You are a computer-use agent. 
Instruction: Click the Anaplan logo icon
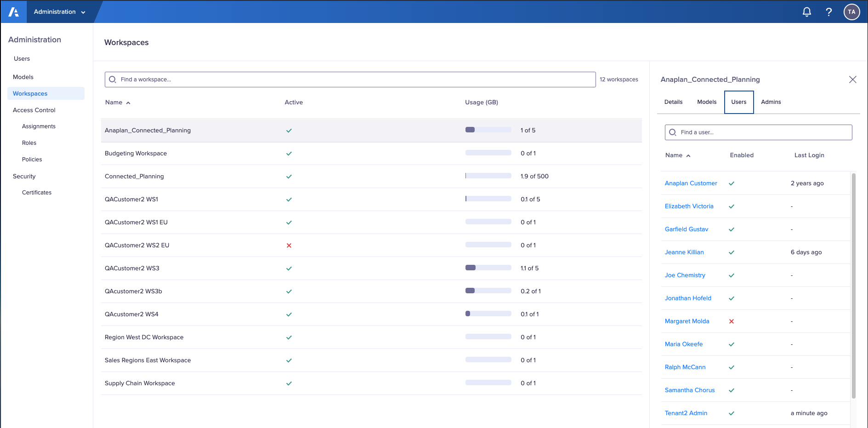click(14, 12)
